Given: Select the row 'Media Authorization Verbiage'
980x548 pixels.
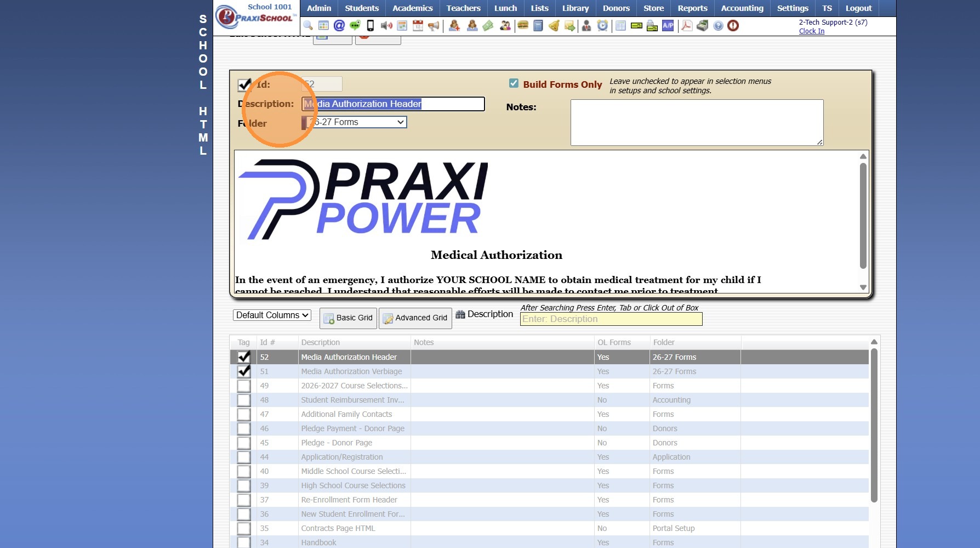Looking at the screenshot, I should (549, 371).
